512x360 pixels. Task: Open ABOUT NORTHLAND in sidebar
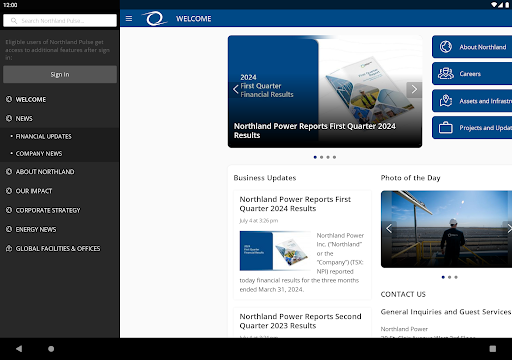coord(60,172)
